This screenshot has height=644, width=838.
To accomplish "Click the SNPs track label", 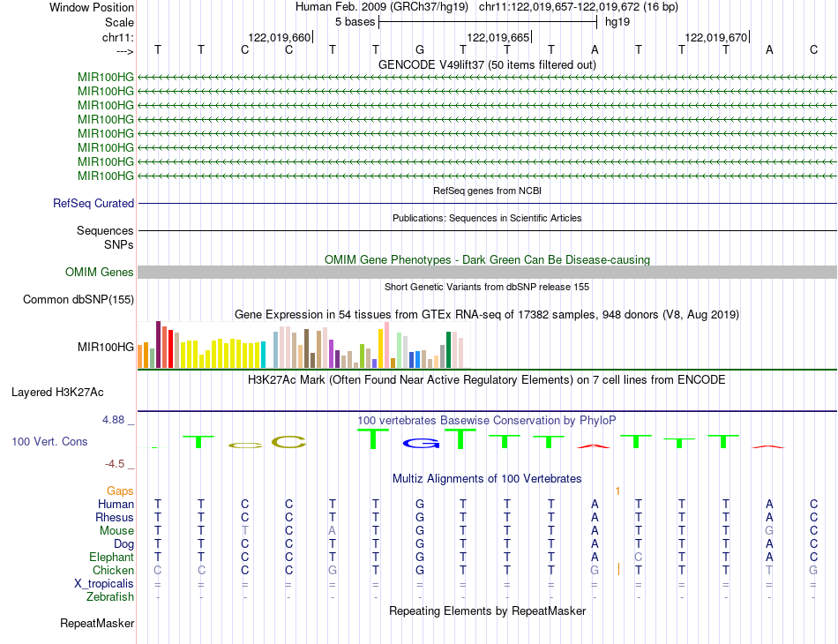I will (x=119, y=244).
